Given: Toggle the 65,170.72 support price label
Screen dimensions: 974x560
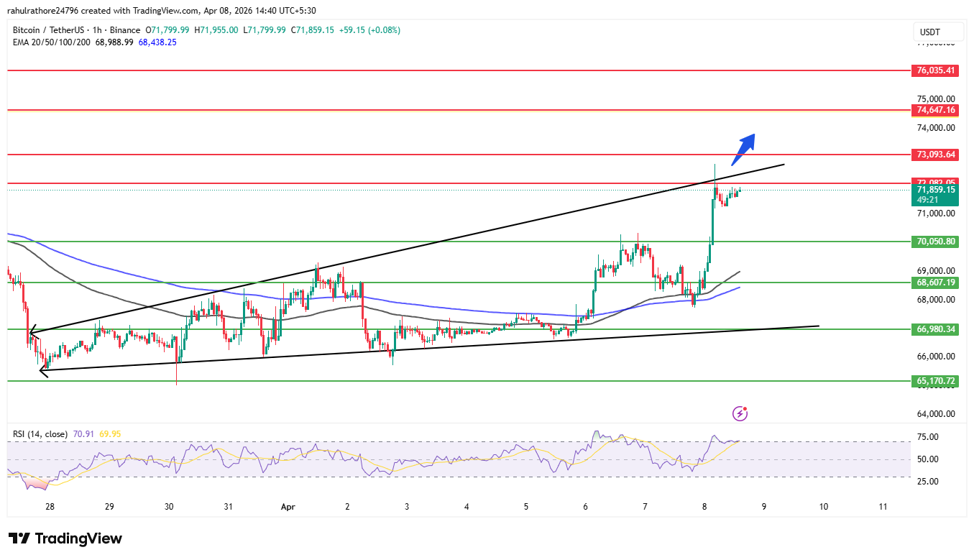Looking at the screenshot, I should tap(936, 381).
